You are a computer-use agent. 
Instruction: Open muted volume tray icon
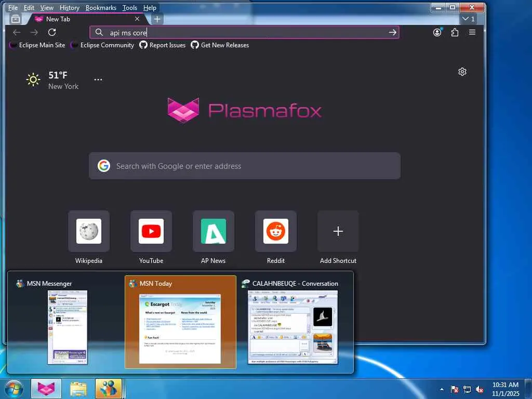[480, 389]
